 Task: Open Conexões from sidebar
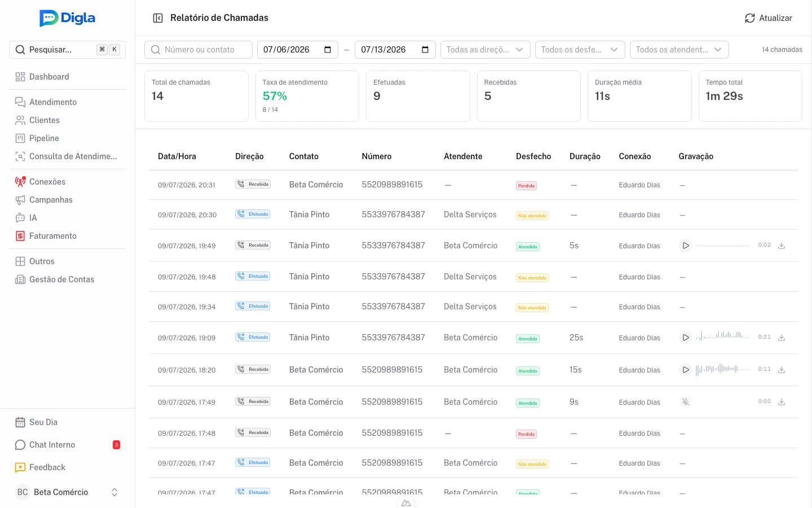(x=67, y=182)
